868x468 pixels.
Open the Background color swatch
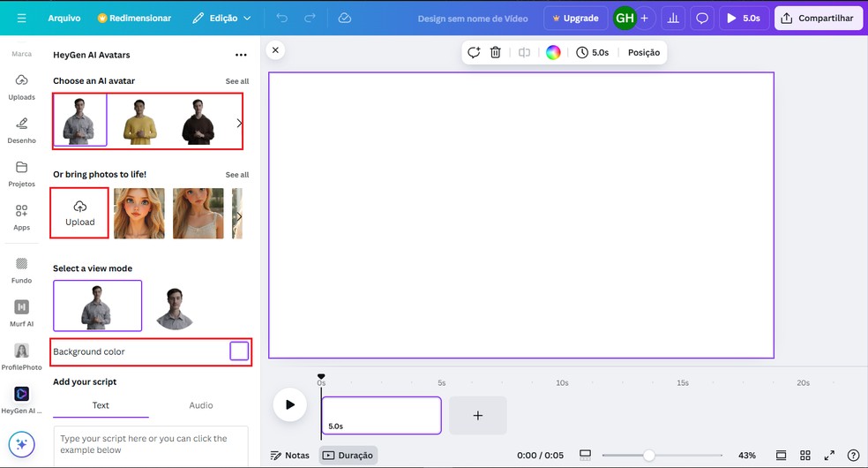click(239, 351)
